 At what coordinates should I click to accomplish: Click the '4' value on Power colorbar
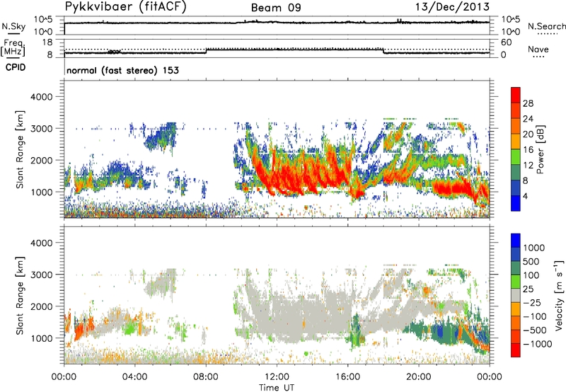(525, 196)
